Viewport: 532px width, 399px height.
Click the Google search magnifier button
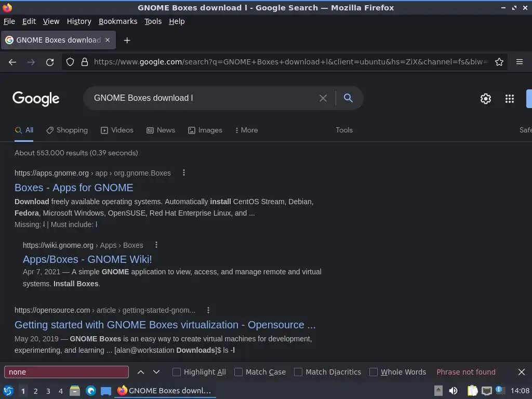(x=348, y=98)
